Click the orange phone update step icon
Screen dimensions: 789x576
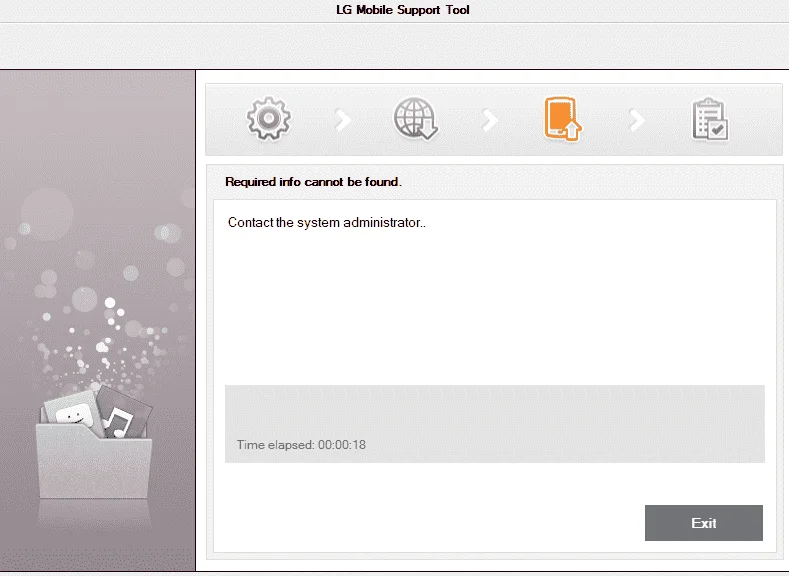tap(562, 119)
